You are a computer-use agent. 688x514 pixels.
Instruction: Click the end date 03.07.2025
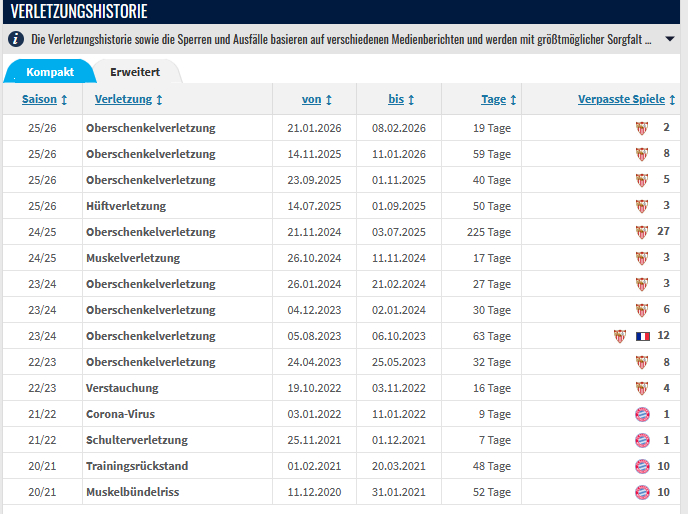(399, 232)
